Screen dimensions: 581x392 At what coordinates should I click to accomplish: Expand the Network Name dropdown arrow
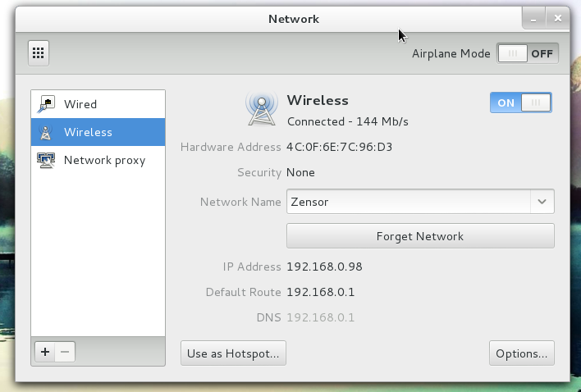click(x=542, y=201)
